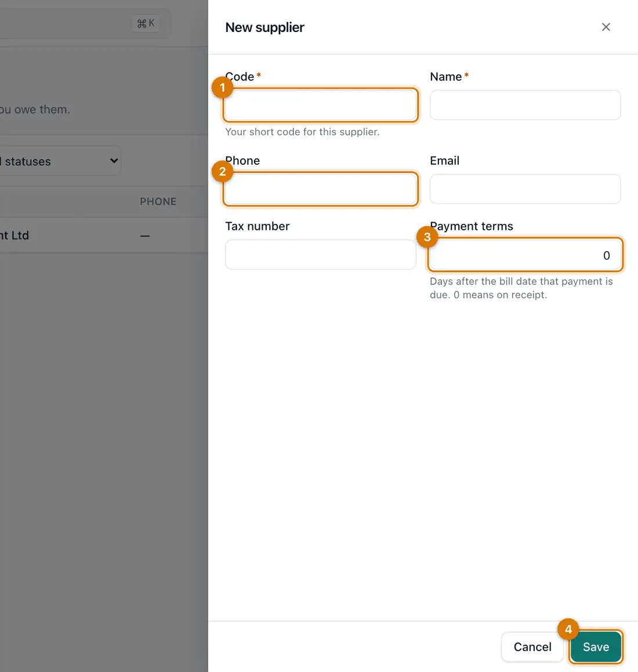This screenshot has width=638, height=672.
Task: Click into the Phone field
Action: [x=321, y=189]
